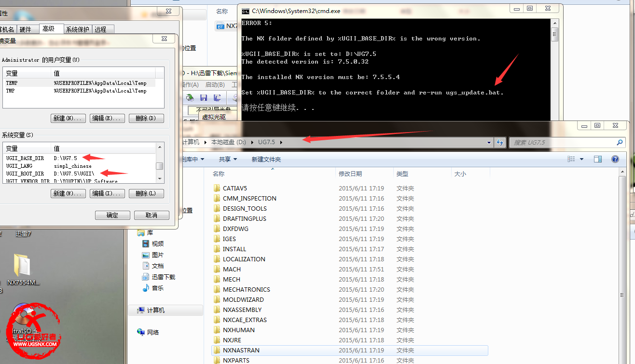Select the MACH folder icon
635x364 pixels.
[x=217, y=269]
